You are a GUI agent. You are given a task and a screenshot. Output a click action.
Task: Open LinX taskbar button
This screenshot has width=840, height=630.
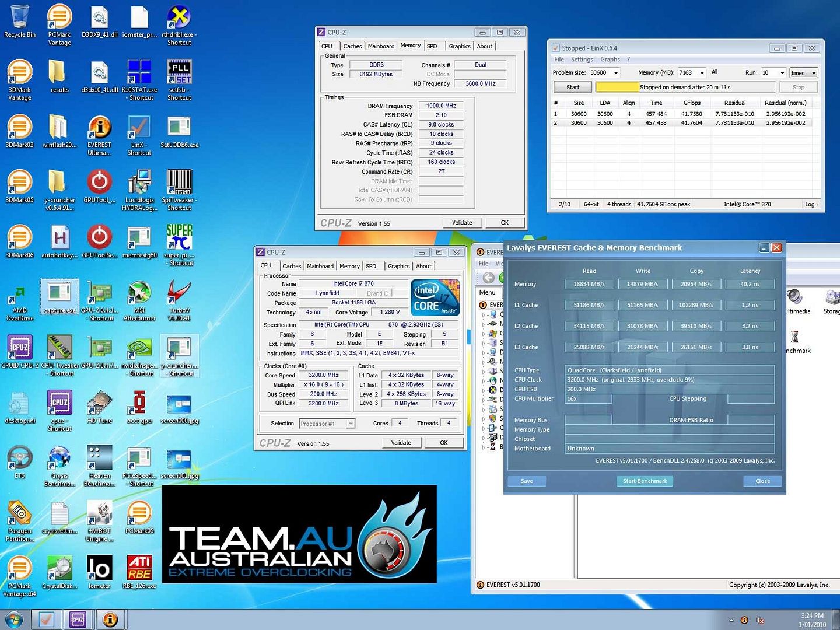(46, 619)
